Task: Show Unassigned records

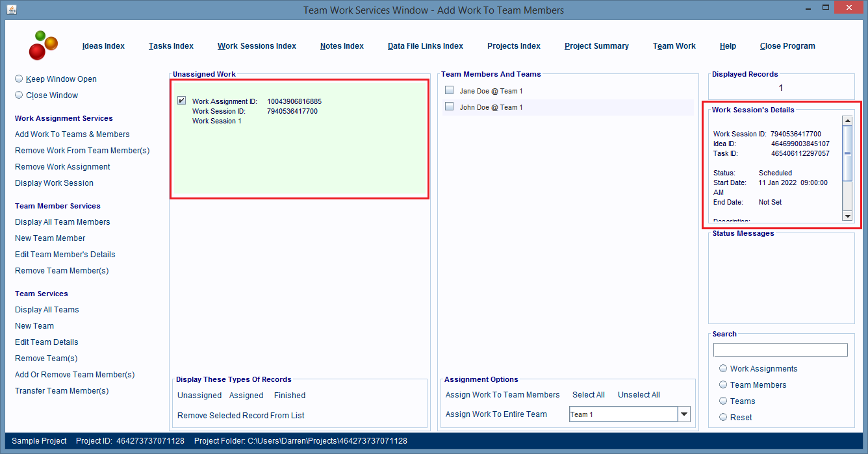Action: click(x=199, y=396)
